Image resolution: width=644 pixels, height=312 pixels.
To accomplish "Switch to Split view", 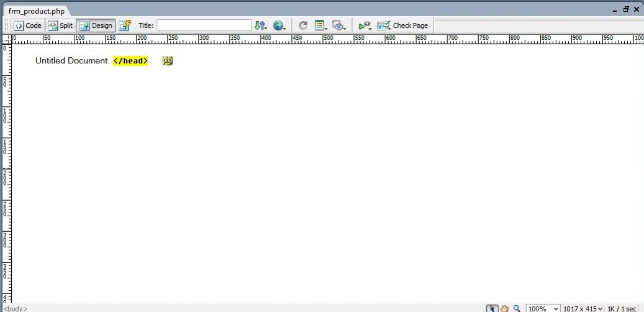I will click(x=60, y=25).
